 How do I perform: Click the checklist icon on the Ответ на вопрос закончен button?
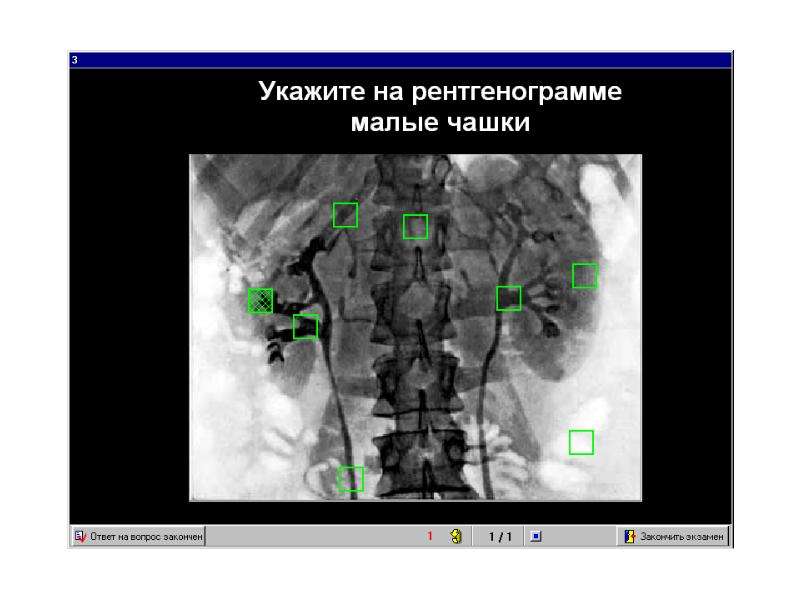pyautogui.click(x=81, y=536)
